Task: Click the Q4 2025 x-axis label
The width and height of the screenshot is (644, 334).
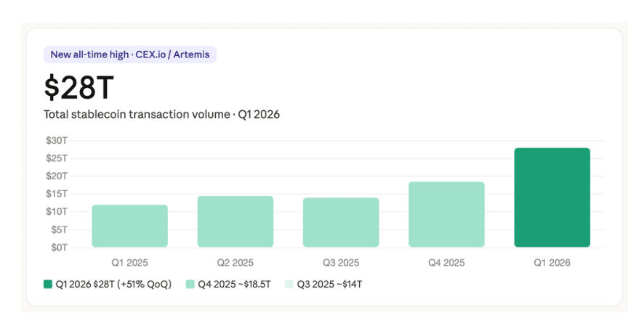Action: 446,263
